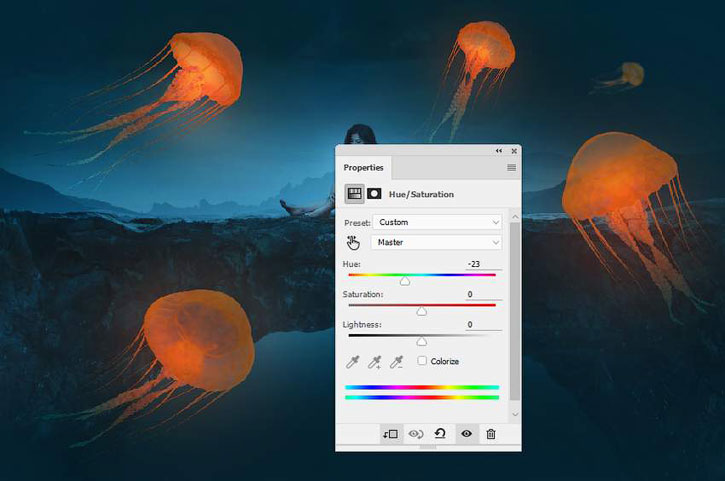Select the add-to-sample eyedropper
Viewport: 725px width, 481px height.
[x=375, y=362]
